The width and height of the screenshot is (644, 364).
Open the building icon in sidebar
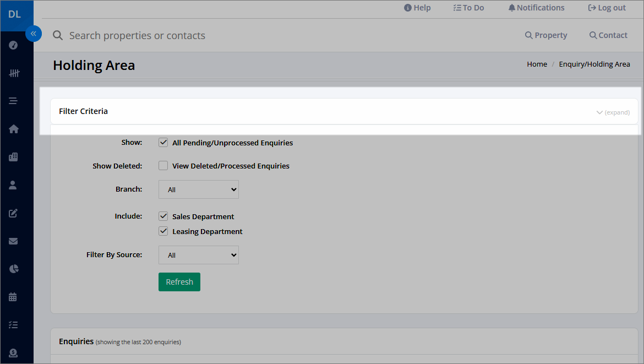tap(13, 157)
